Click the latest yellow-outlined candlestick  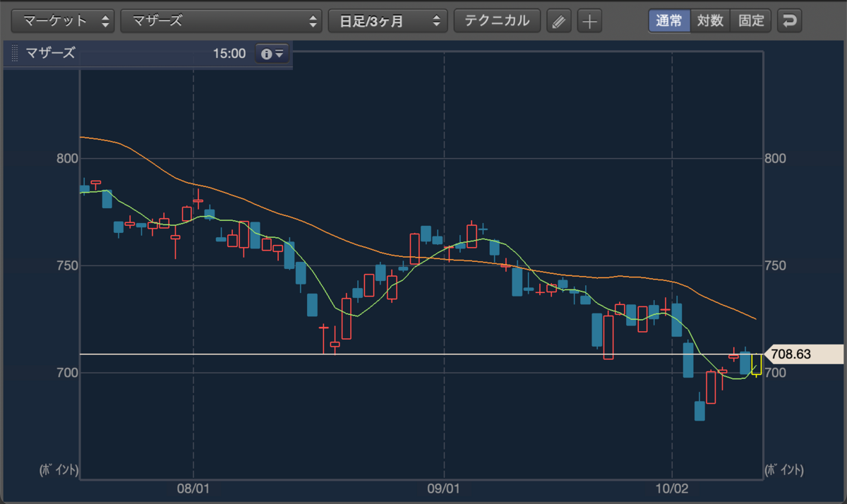pyautogui.click(x=757, y=364)
